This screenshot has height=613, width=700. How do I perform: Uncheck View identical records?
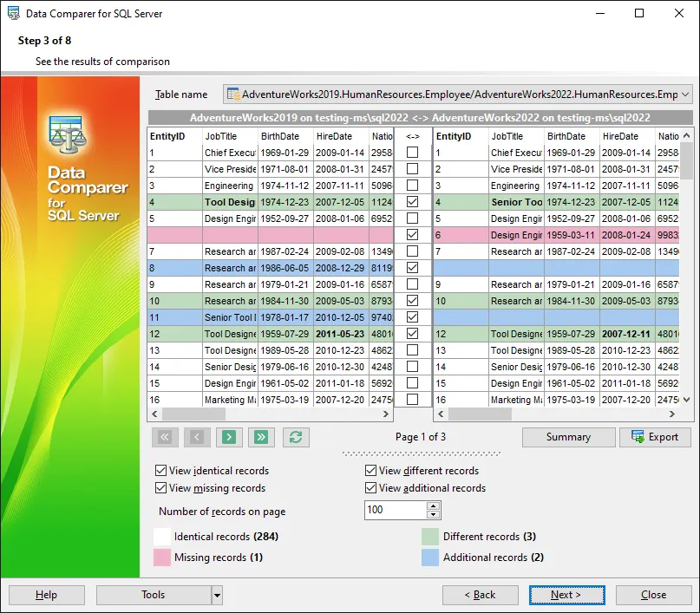[x=160, y=471]
